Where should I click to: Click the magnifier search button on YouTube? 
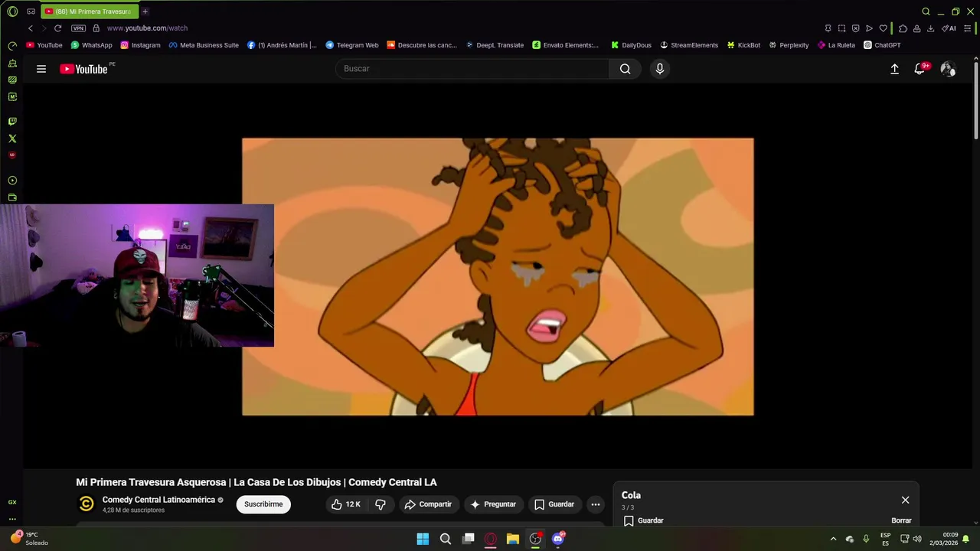coord(626,69)
